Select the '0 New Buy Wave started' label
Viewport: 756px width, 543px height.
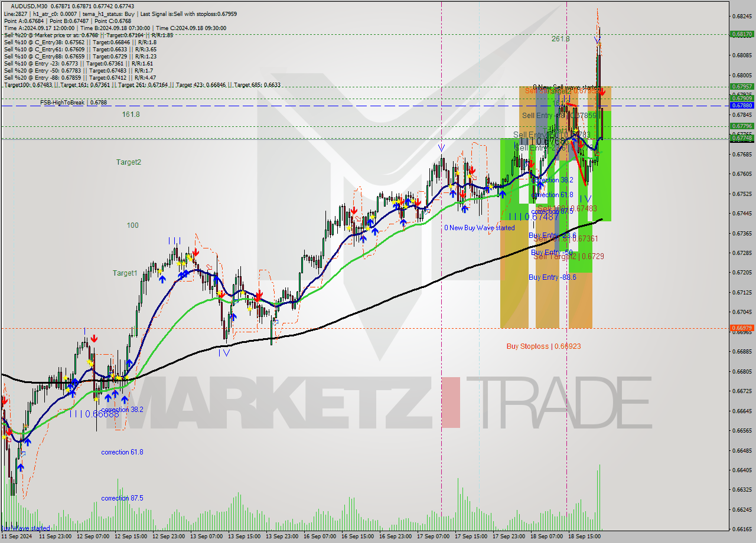tap(480, 228)
